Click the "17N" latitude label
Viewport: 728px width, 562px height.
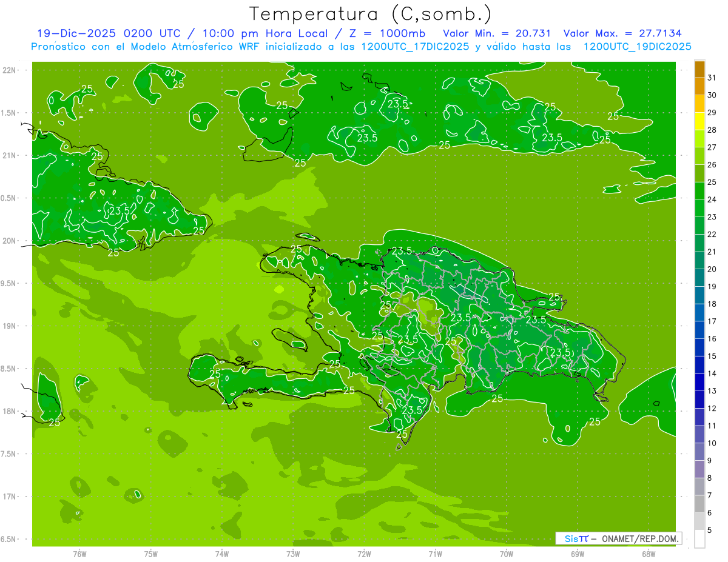[x=10, y=497]
